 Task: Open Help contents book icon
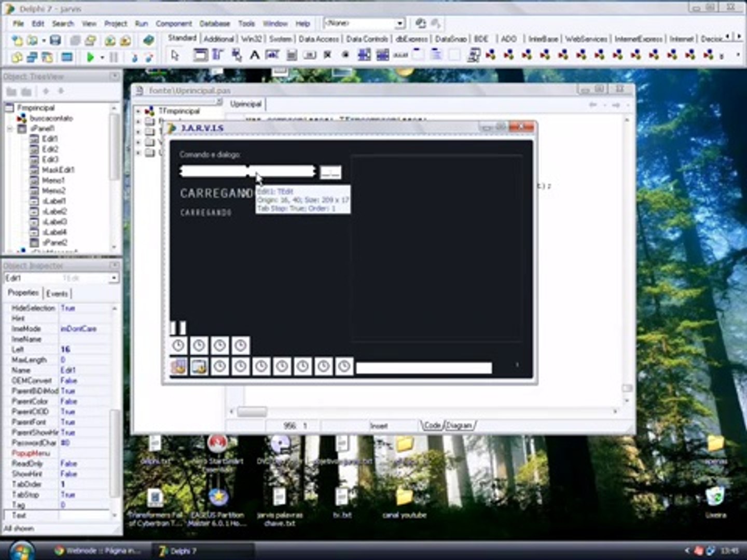point(149,40)
